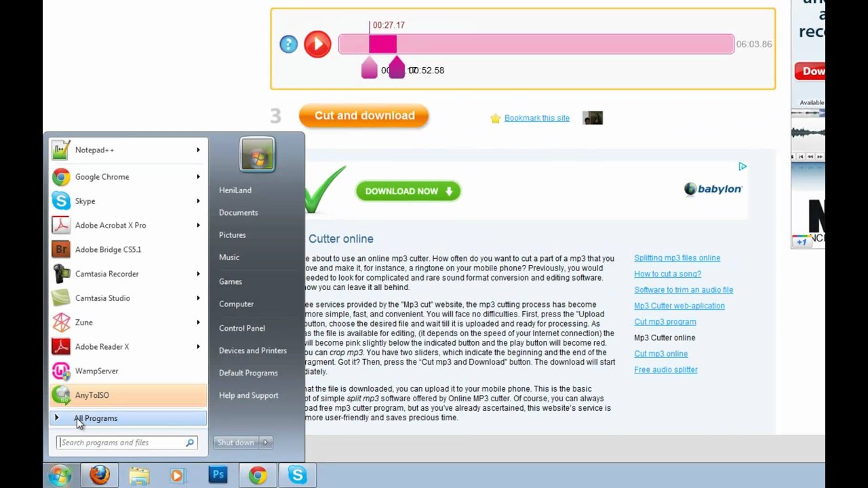Open Control Panel from Start menu

[x=242, y=328]
